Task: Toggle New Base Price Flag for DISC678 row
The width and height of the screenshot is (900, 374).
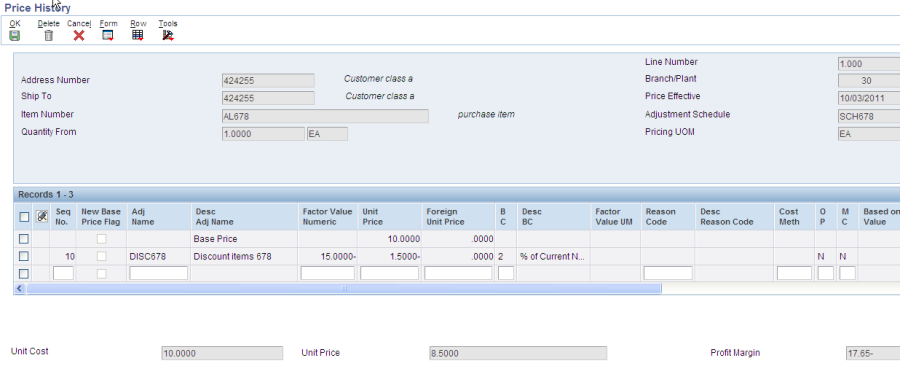Action: point(102,256)
